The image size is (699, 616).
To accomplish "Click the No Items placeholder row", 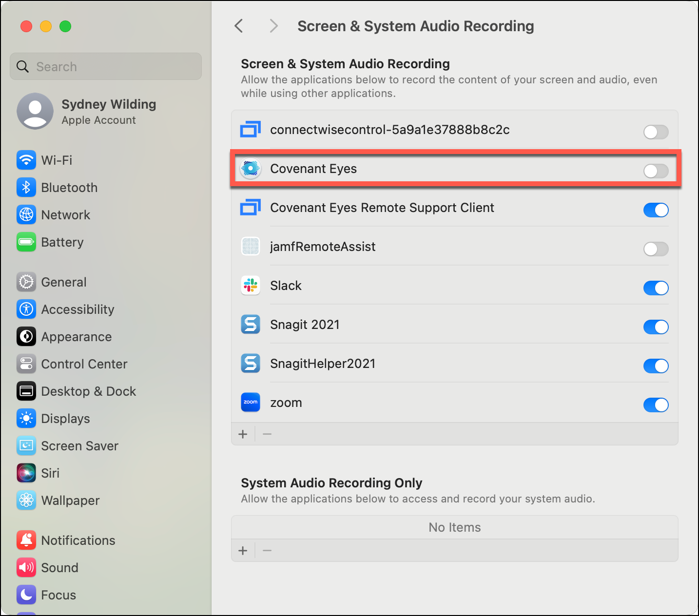I will (x=455, y=527).
